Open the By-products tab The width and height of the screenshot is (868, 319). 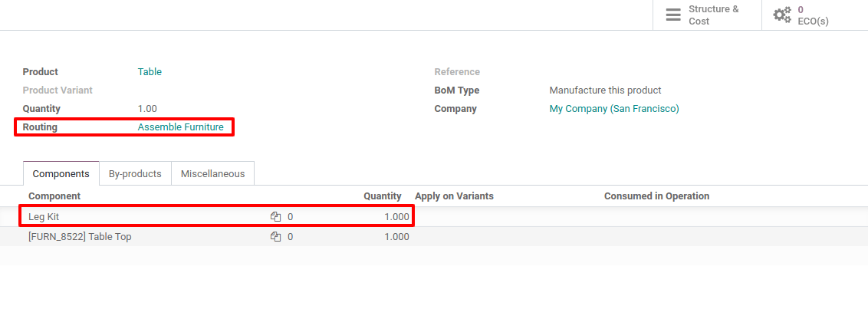tap(135, 174)
